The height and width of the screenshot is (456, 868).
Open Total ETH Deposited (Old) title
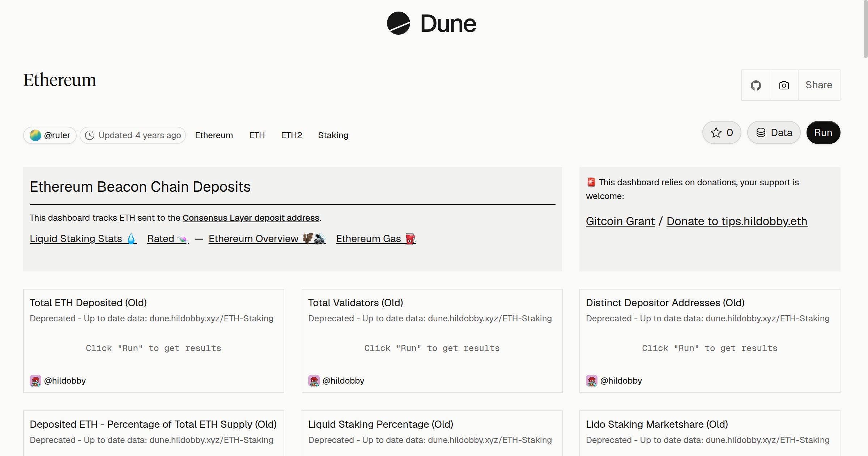click(88, 303)
